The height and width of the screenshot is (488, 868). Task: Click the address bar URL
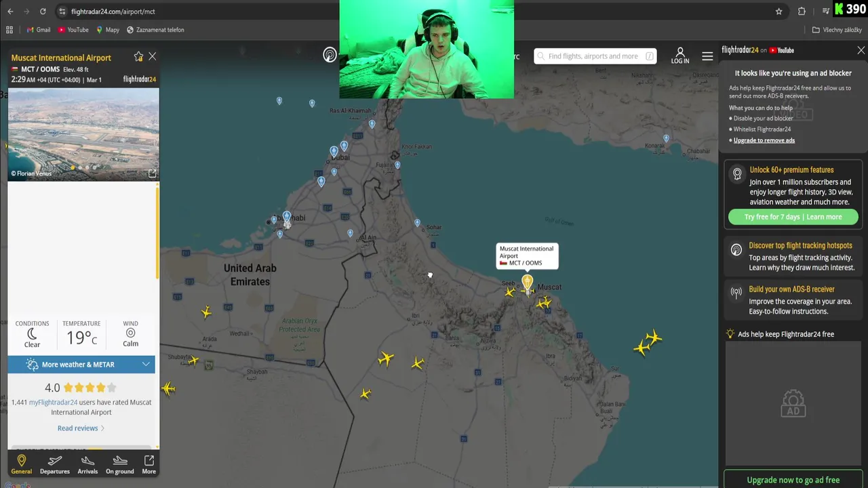113,12
